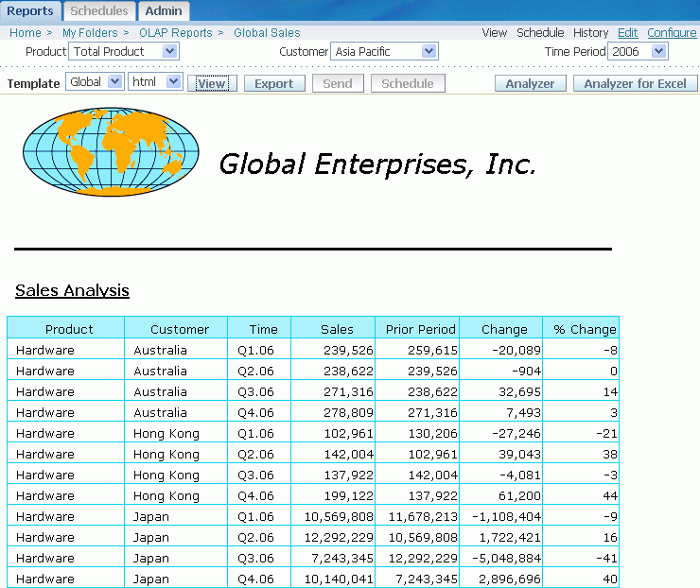Open the Admin tab
The image size is (700, 588).
(x=164, y=10)
